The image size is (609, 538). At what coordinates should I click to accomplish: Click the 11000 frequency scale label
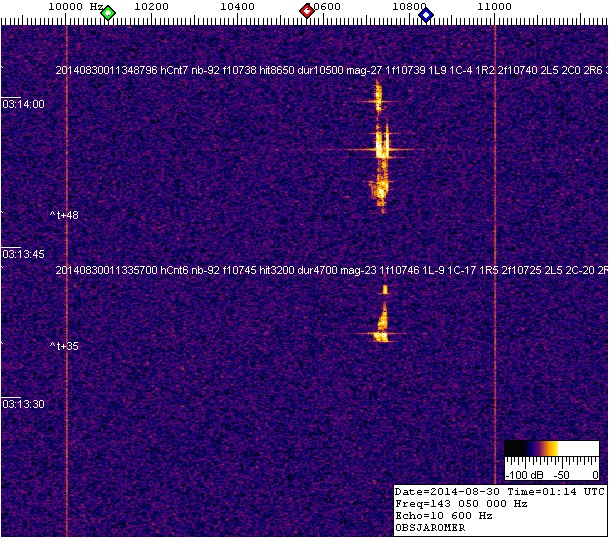pyautogui.click(x=494, y=7)
